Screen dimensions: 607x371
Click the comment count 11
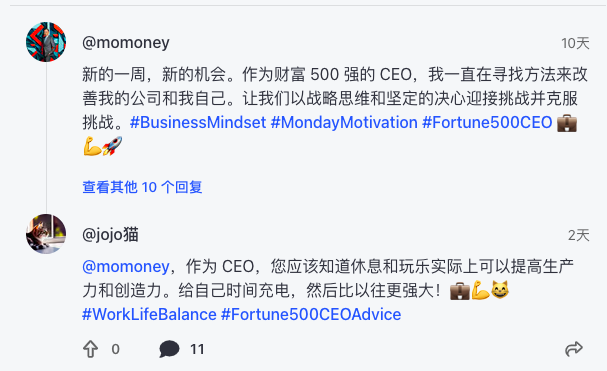197,349
